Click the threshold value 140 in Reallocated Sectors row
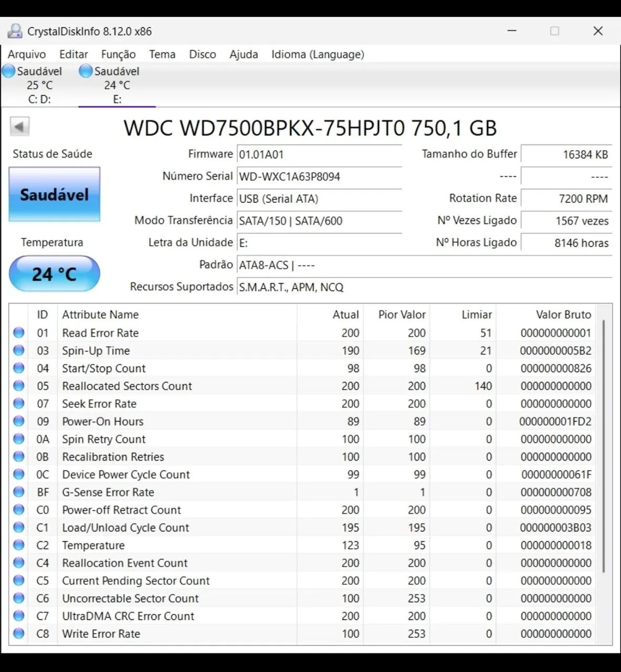The width and height of the screenshot is (621, 672). (x=483, y=386)
